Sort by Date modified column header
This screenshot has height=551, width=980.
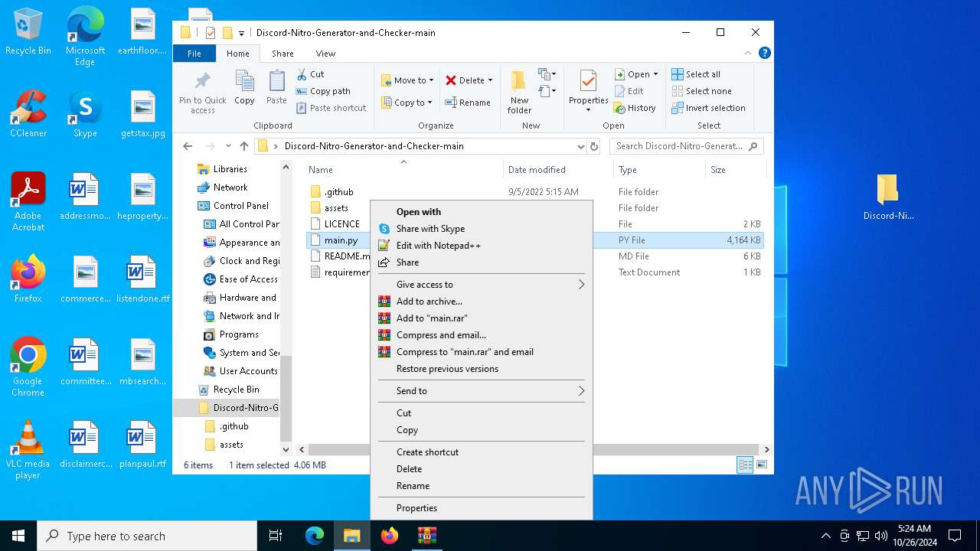tap(537, 170)
